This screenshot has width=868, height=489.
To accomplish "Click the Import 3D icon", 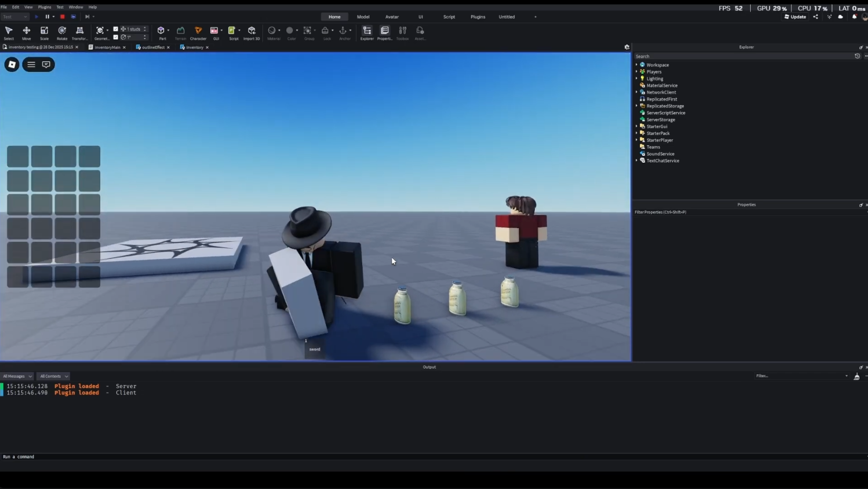I will (x=251, y=32).
